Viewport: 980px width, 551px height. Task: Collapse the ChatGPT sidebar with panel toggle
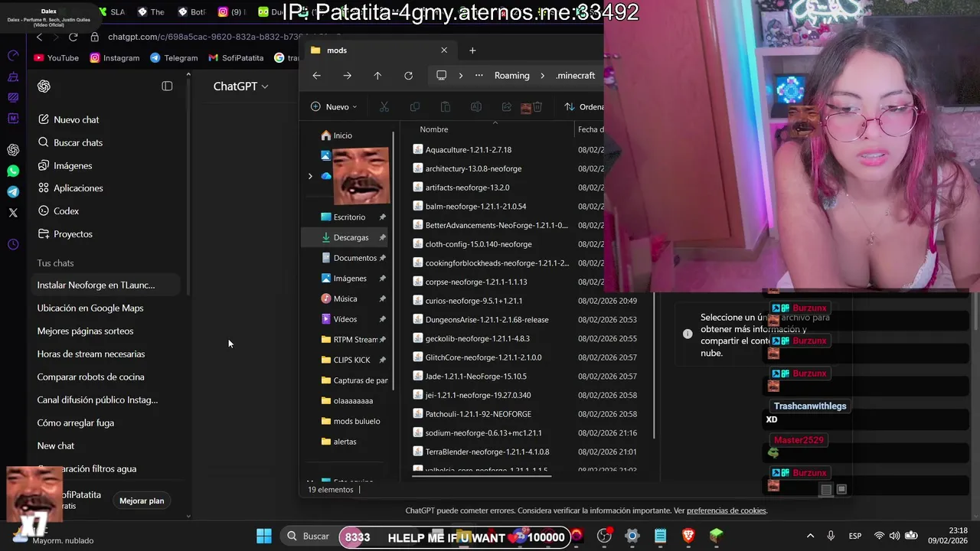[x=167, y=86]
